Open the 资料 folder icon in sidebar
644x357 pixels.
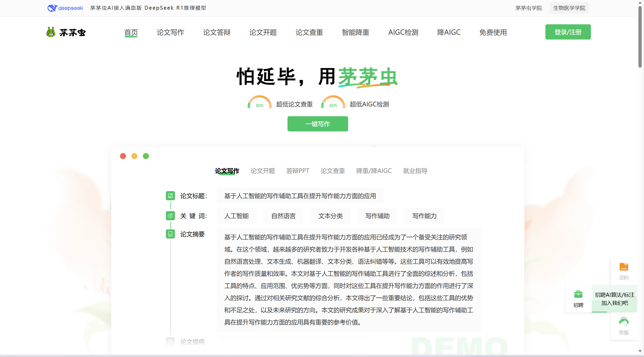tap(624, 267)
